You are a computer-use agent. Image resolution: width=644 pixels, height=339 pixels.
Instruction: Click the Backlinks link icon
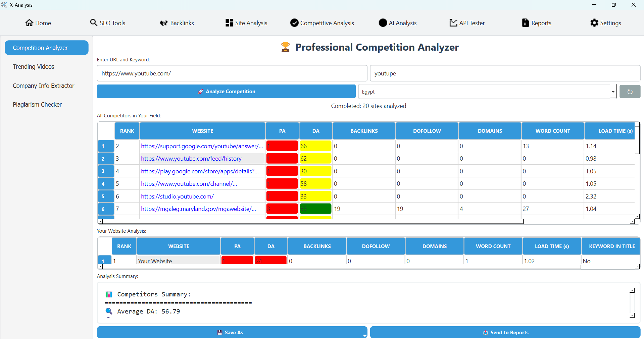pos(164,23)
